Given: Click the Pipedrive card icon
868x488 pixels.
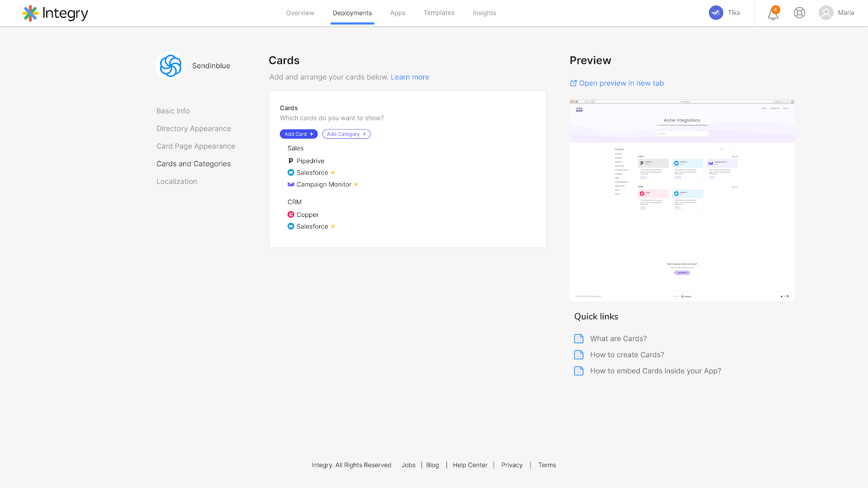Looking at the screenshot, I should (x=291, y=161).
